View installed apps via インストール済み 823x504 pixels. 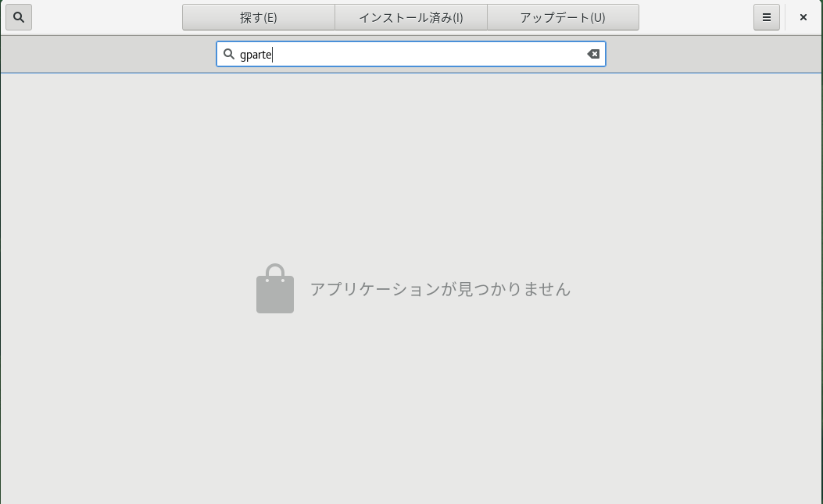pyautogui.click(x=411, y=17)
